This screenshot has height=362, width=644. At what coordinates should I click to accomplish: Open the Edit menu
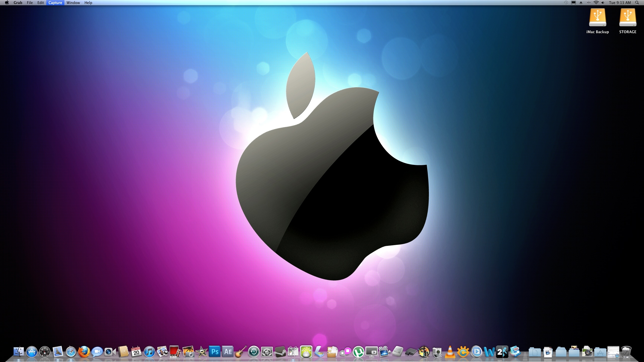(41, 3)
